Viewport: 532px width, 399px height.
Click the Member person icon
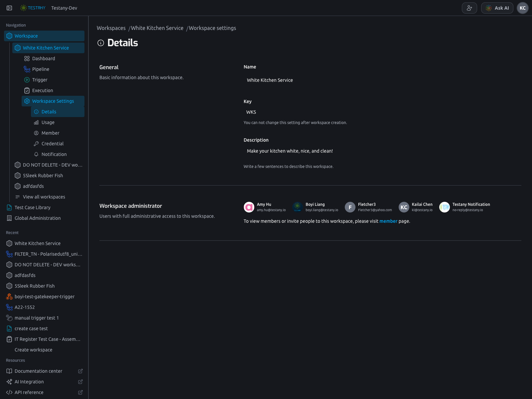pyautogui.click(x=36, y=133)
